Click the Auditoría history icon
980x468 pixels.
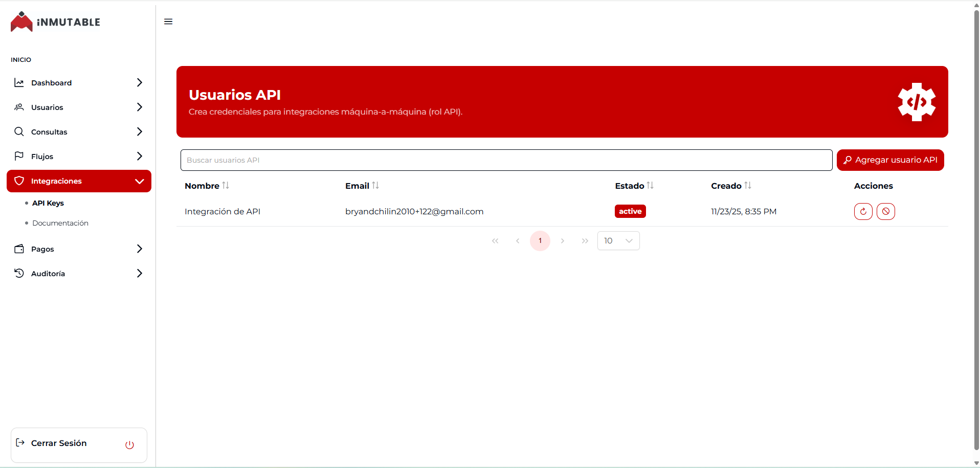pyautogui.click(x=19, y=273)
